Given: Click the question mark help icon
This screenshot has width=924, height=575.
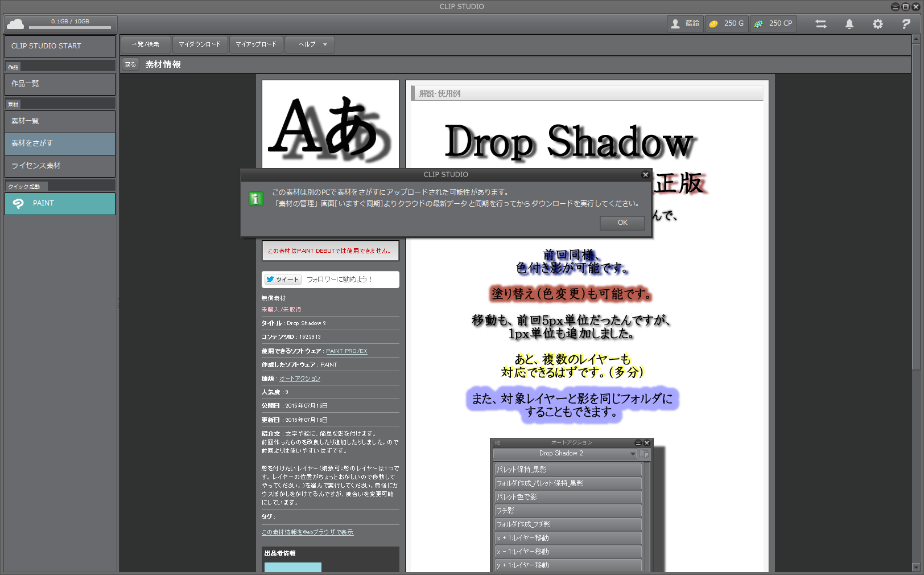Looking at the screenshot, I should (906, 24).
